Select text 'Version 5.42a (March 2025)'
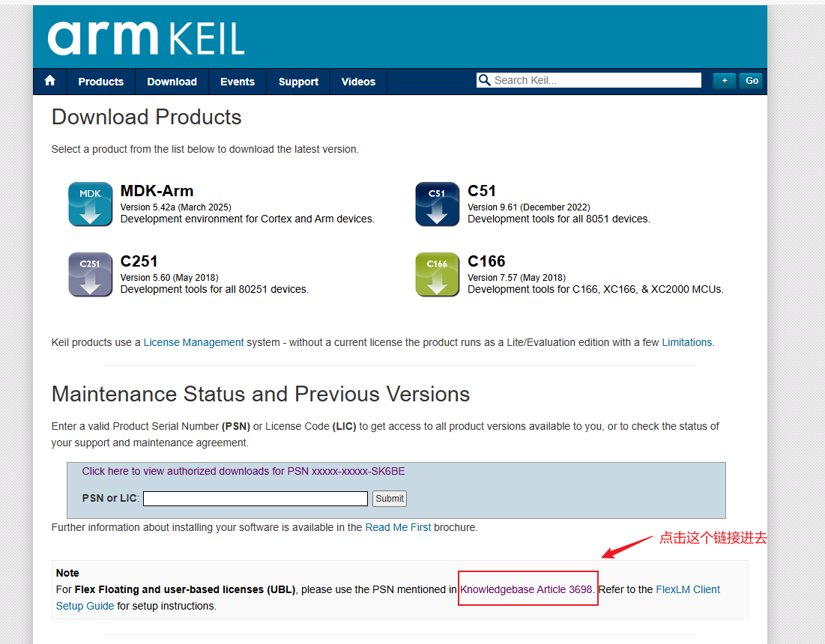 176,207
